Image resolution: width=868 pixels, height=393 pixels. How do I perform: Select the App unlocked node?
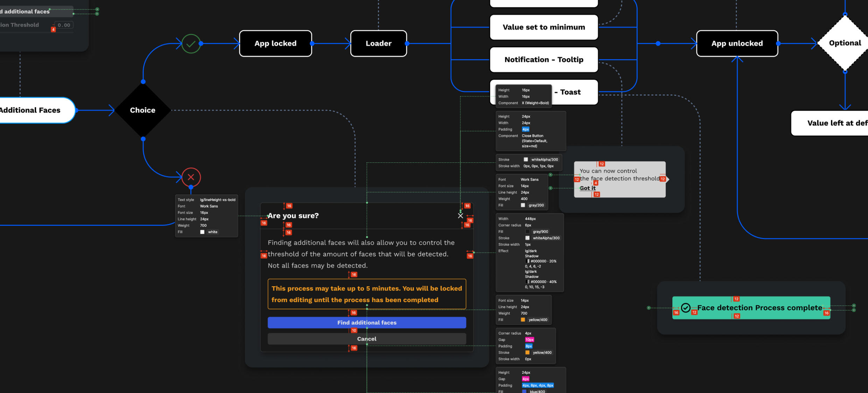(x=737, y=43)
